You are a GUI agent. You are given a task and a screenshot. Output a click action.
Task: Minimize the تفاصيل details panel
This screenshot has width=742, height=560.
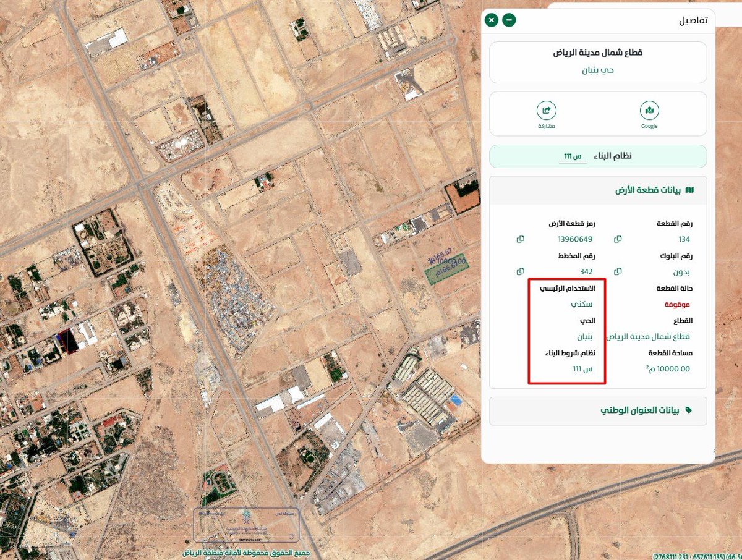[509, 20]
